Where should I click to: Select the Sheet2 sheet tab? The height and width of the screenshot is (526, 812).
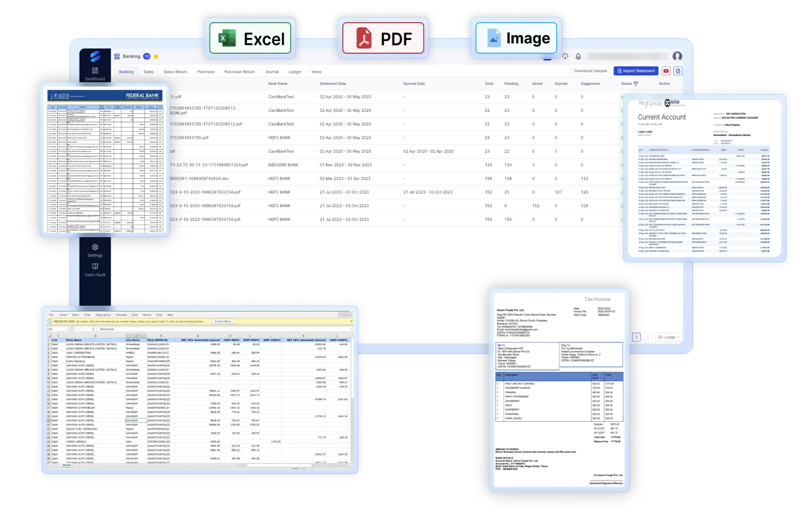tap(67, 465)
